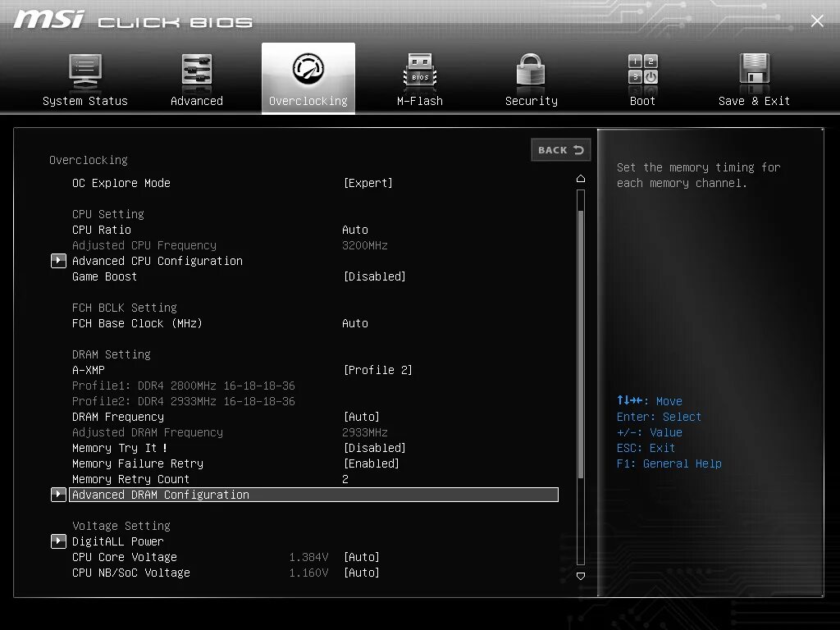Open DigitALL Power label
Screen dimensions: 840x630
click(x=118, y=541)
